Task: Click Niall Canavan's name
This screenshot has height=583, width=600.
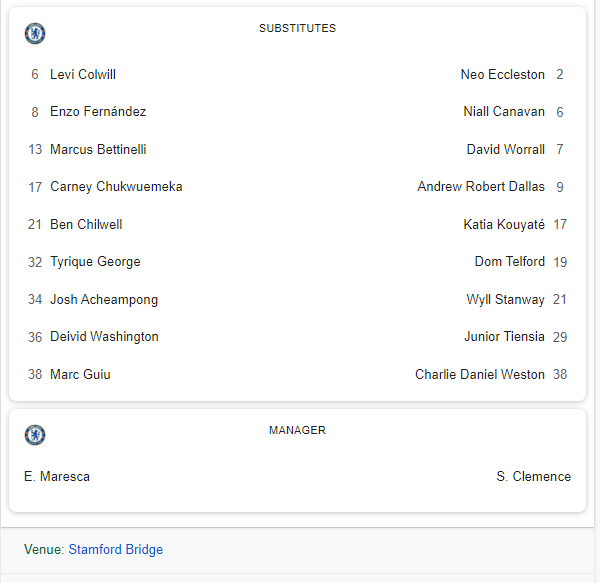Action: pos(504,112)
